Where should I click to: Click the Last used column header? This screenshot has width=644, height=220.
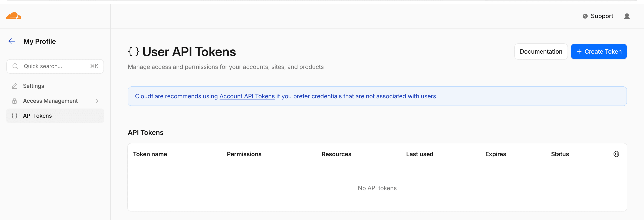(x=420, y=154)
